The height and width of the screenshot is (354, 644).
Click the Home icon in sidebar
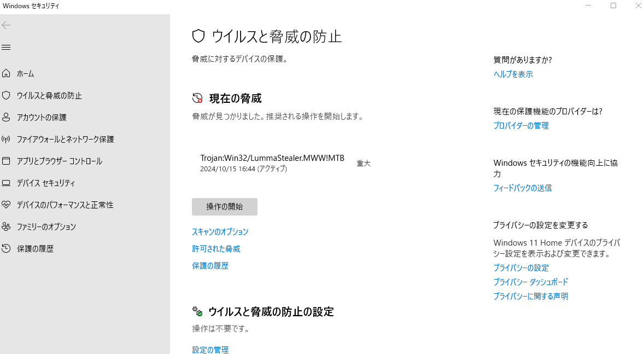point(7,73)
